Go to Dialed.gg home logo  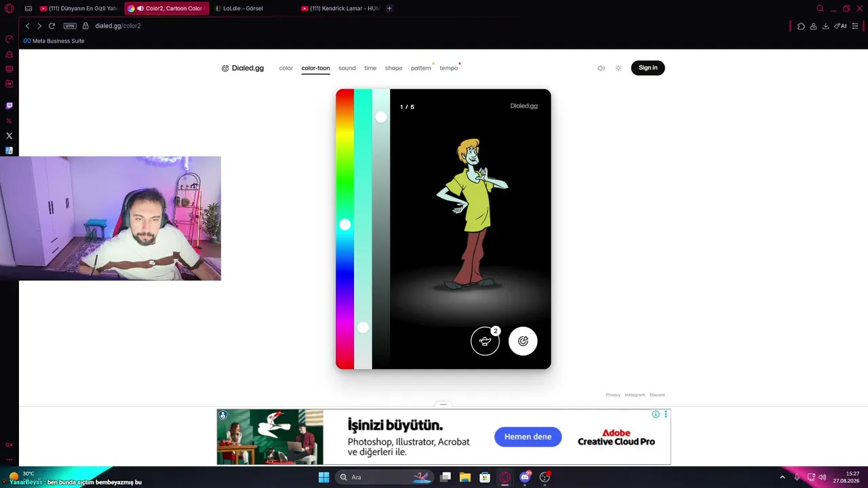click(x=243, y=68)
